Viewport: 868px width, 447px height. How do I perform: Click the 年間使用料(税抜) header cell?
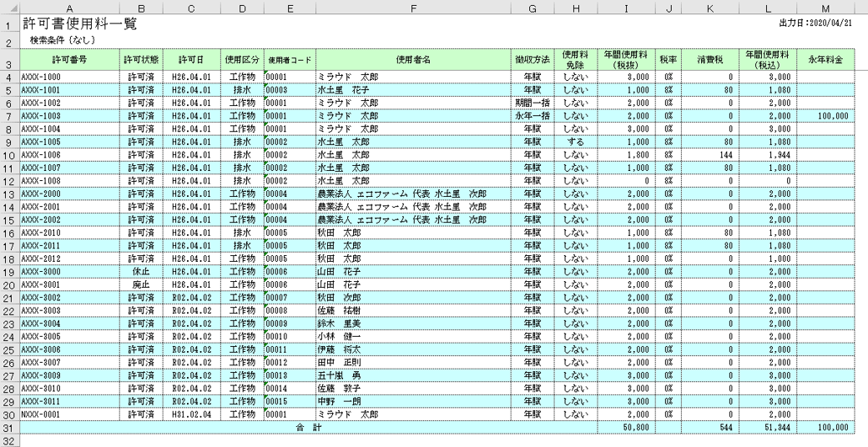click(x=626, y=60)
